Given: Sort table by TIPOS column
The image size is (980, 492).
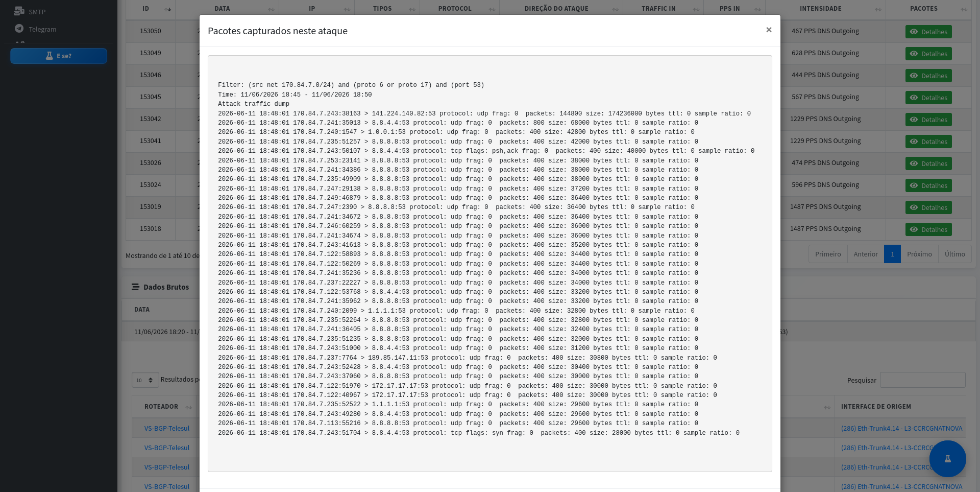Looking at the screenshot, I should click(x=387, y=9).
